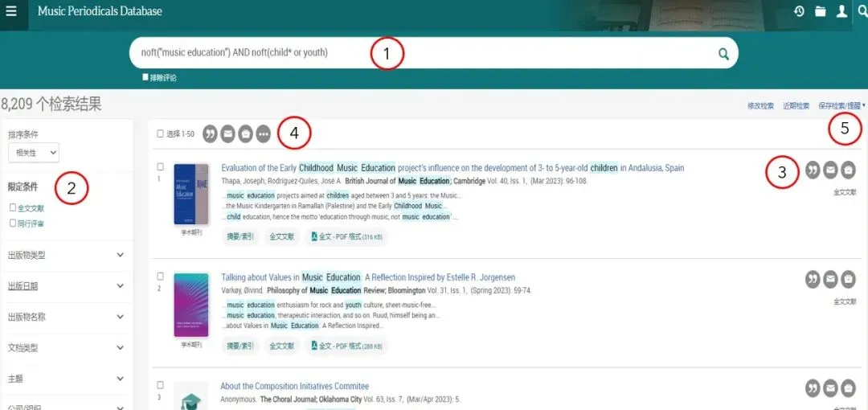Click the Music Periodicals Database title
The height and width of the screenshot is (410, 868).
100,11
